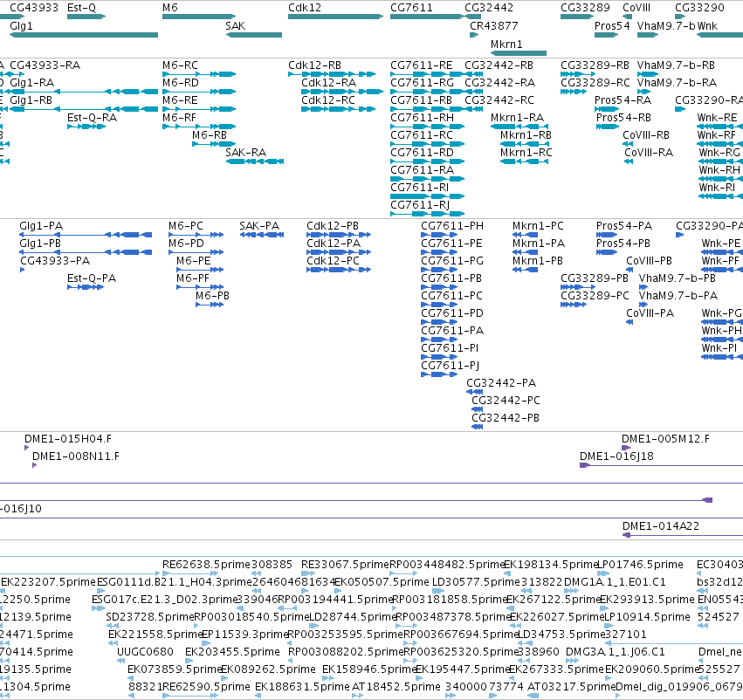
Task: Select transcript CG32442-RB
Action: pyautogui.click(x=474, y=74)
